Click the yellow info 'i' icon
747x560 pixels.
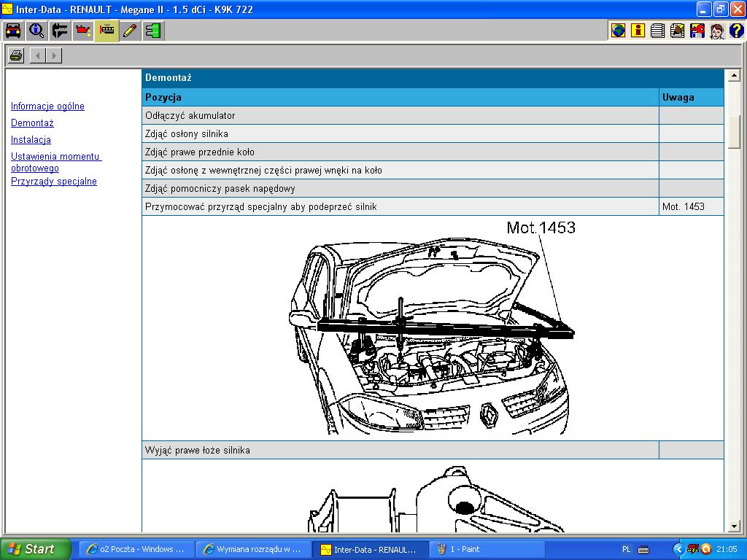tap(638, 31)
